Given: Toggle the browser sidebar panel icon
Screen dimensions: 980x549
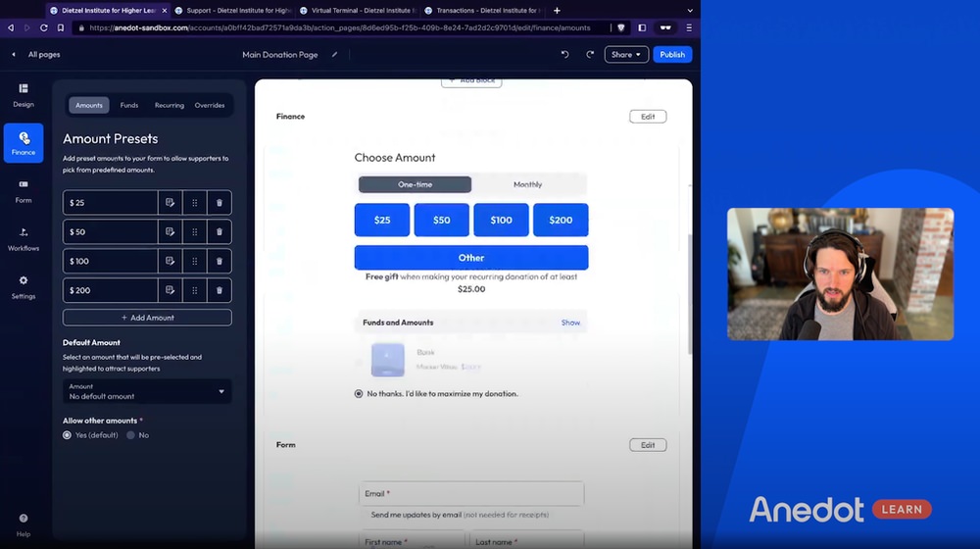Looking at the screenshot, I should (x=642, y=27).
